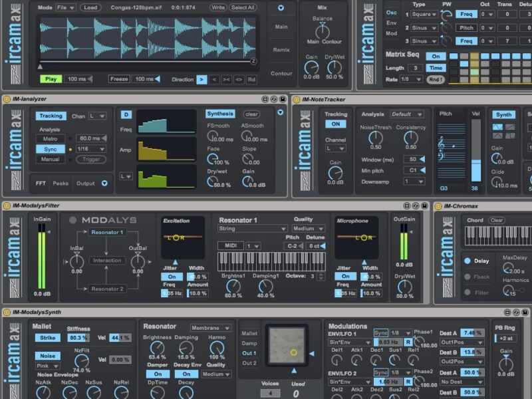Click the NoiseThresh knob in NoteTracker
The height and width of the screenshot is (399, 532).
click(x=375, y=138)
